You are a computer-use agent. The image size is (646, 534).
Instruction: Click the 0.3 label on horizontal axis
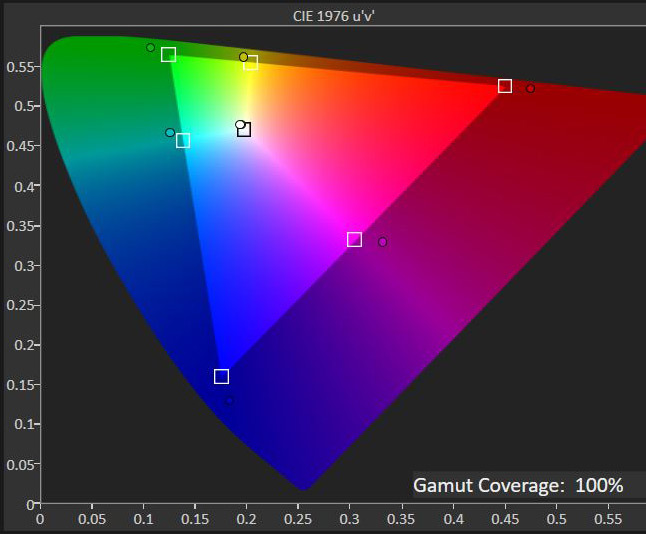coord(349,519)
